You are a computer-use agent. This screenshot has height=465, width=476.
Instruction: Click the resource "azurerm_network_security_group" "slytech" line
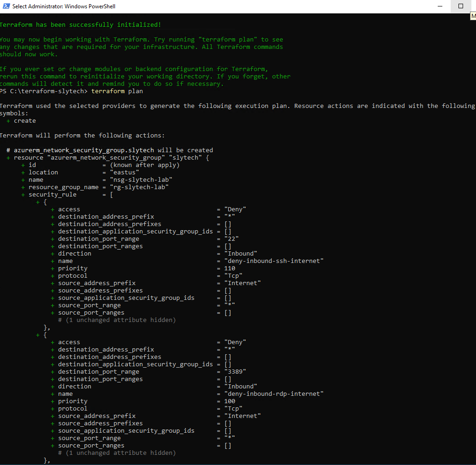point(108,157)
